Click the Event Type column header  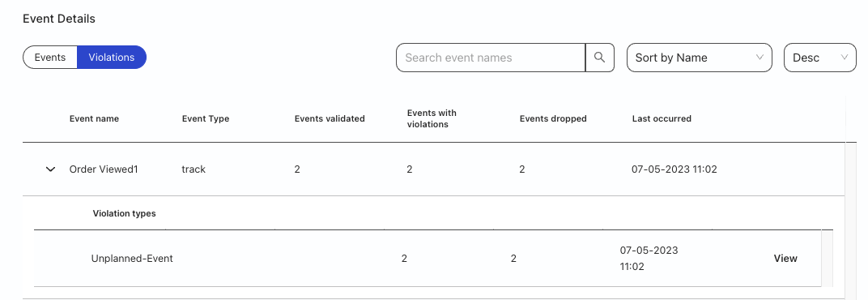[x=206, y=118]
